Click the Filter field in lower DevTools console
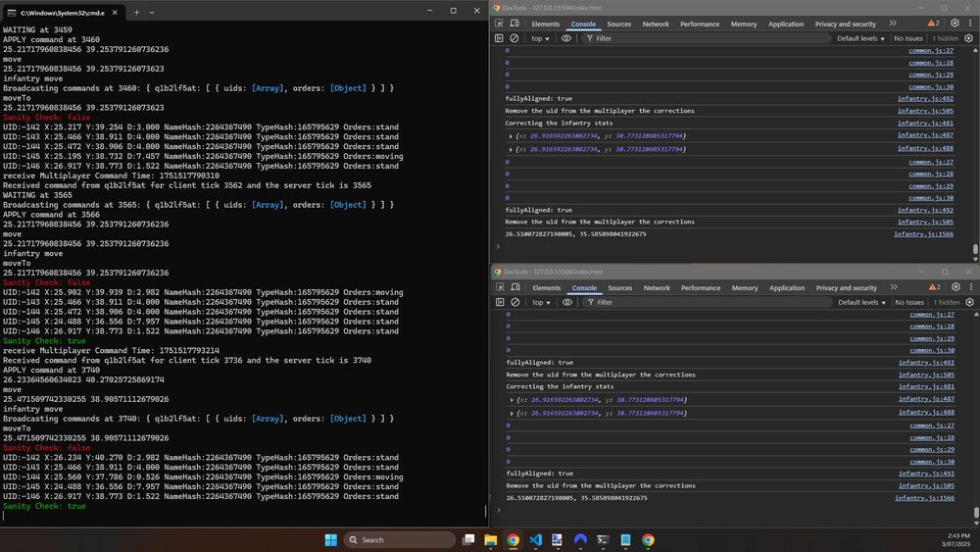980x552 pixels. pyautogui.click(x=707, y=302)
